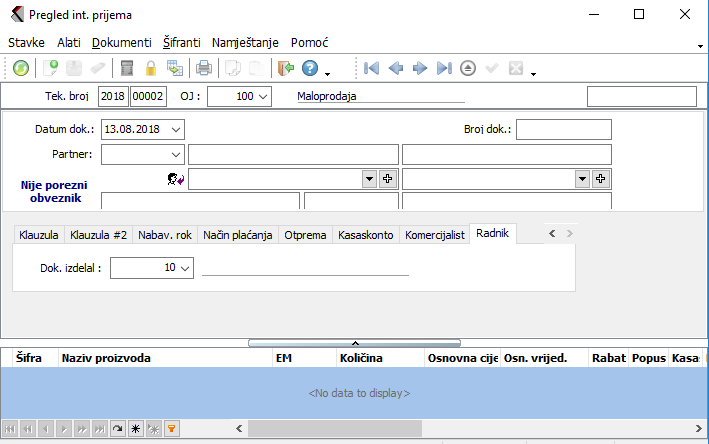709x444 pixels.
Task: Switch to the Način plaćanja tab
Action: tap(238, 235)
